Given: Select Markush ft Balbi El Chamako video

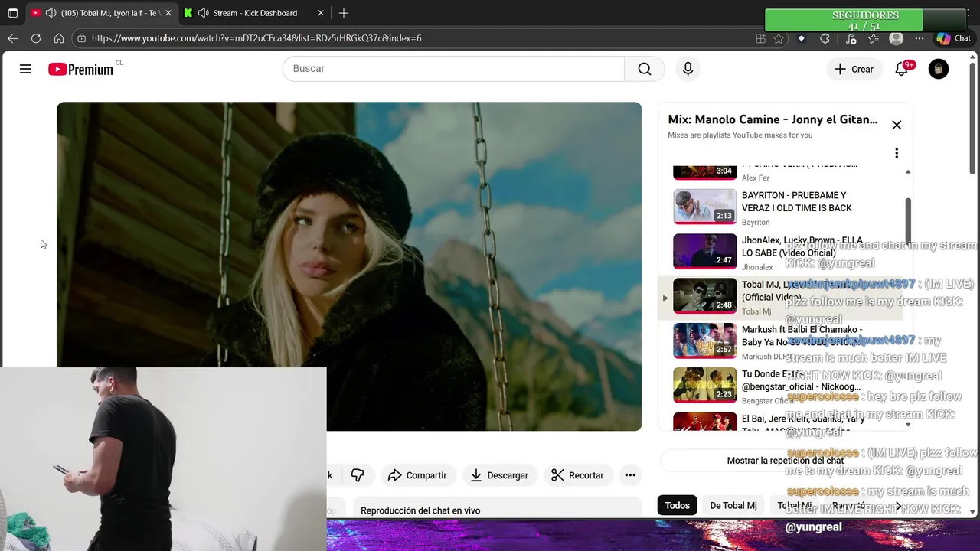Looking at the screenshot, I should pos(781,342).
